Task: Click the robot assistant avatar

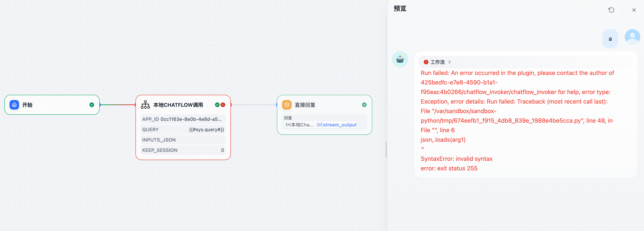Action: pos(400,59)
